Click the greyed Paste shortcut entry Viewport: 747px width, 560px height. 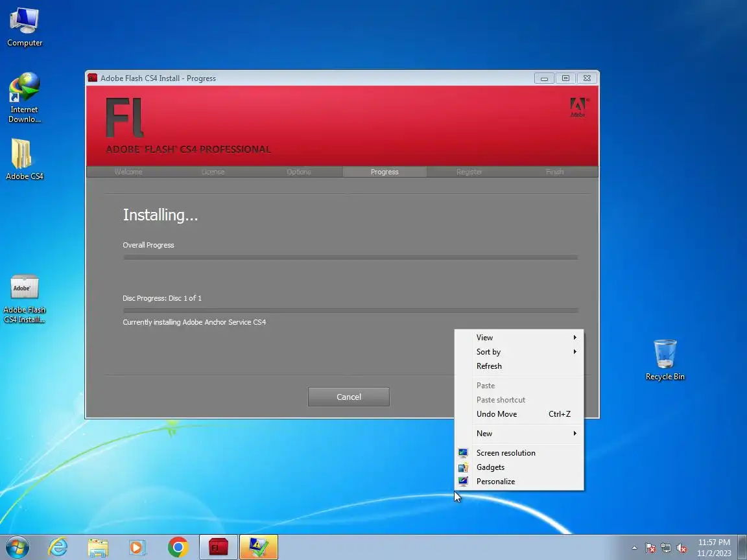pyautogui.click(x=519, y=399)
